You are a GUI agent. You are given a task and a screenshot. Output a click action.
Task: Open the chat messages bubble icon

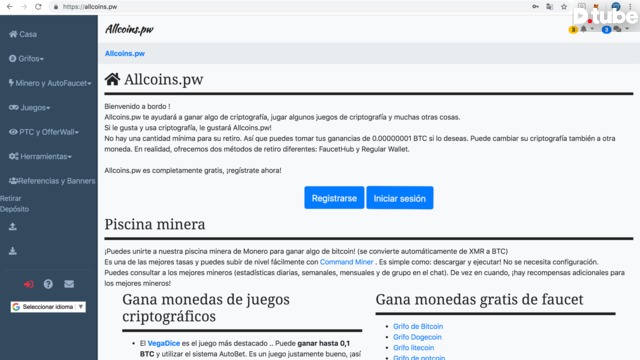[618, 29]
